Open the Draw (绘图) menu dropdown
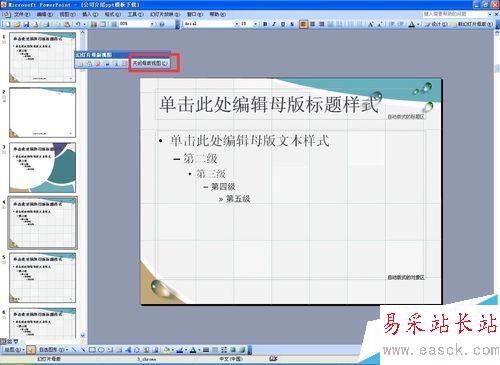This screenshot has height=365, width=500. [x=14, y=350]
